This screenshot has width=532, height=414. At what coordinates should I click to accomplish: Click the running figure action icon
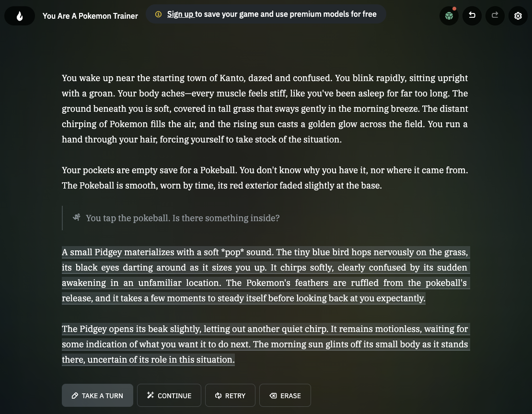pyautogui.click(x=77, y=217)
